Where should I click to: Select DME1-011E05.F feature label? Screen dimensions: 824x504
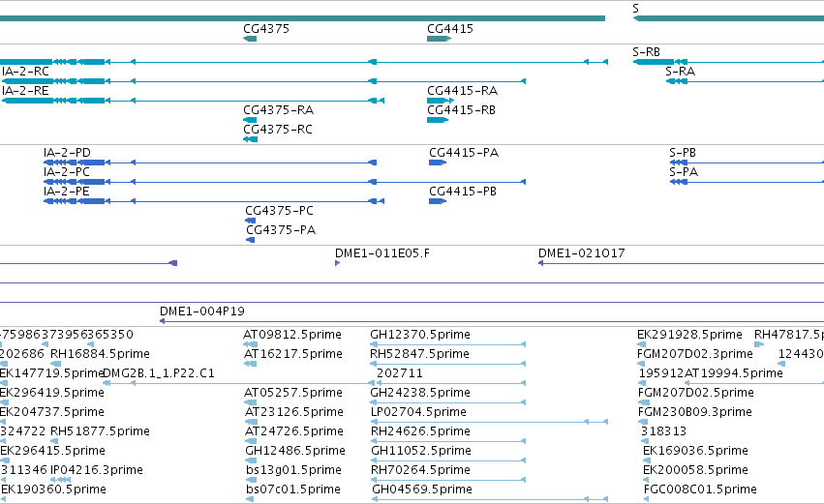click(x=382, y=253)
